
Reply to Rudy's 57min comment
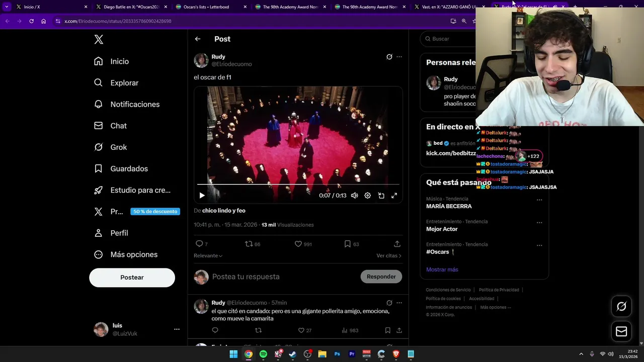pyautogui.click(x=215, y=330)
